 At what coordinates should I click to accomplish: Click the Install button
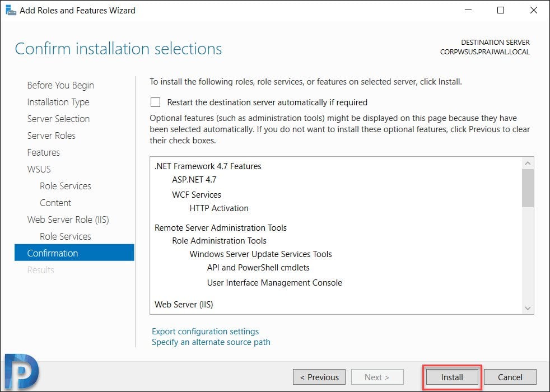pyautogui.click(x=452, y=377)
